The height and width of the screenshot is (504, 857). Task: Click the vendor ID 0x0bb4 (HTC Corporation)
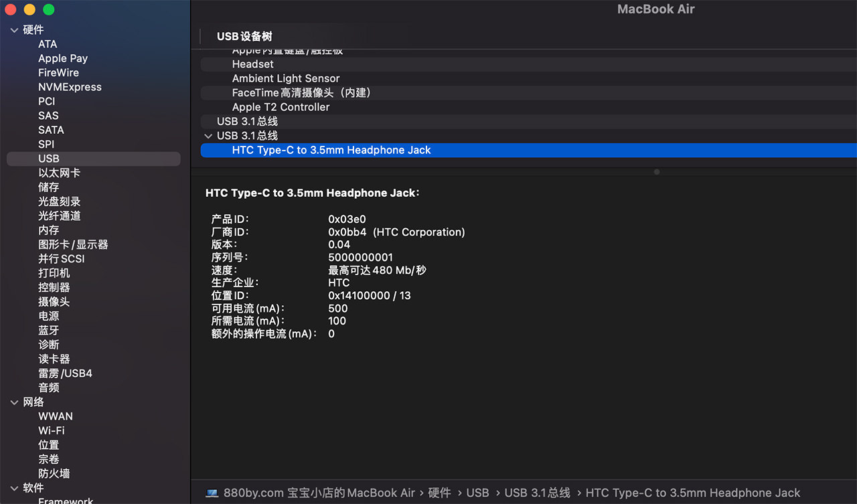pyautogui.click(x=396, y=232)
